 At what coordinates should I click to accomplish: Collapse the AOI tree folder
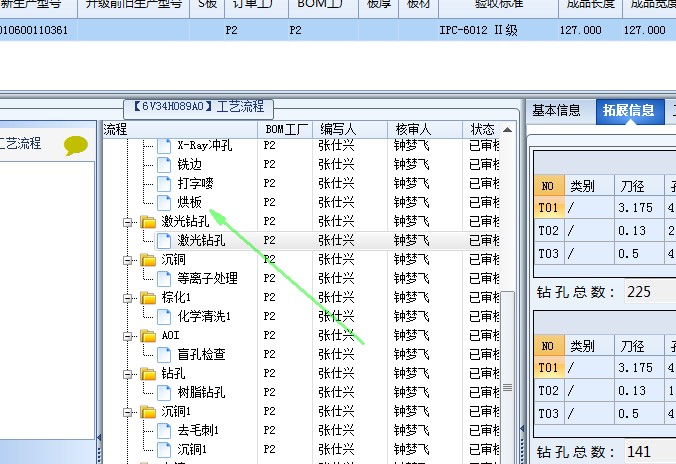(128, 336)
